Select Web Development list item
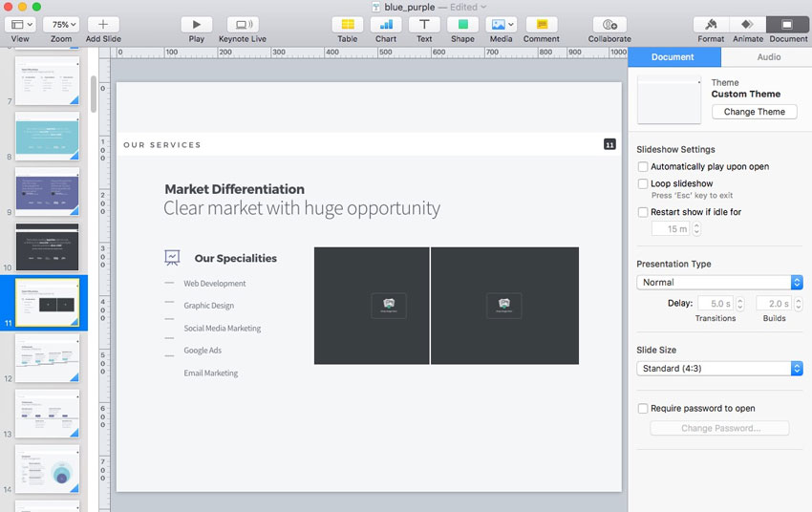 coord(215,284)
